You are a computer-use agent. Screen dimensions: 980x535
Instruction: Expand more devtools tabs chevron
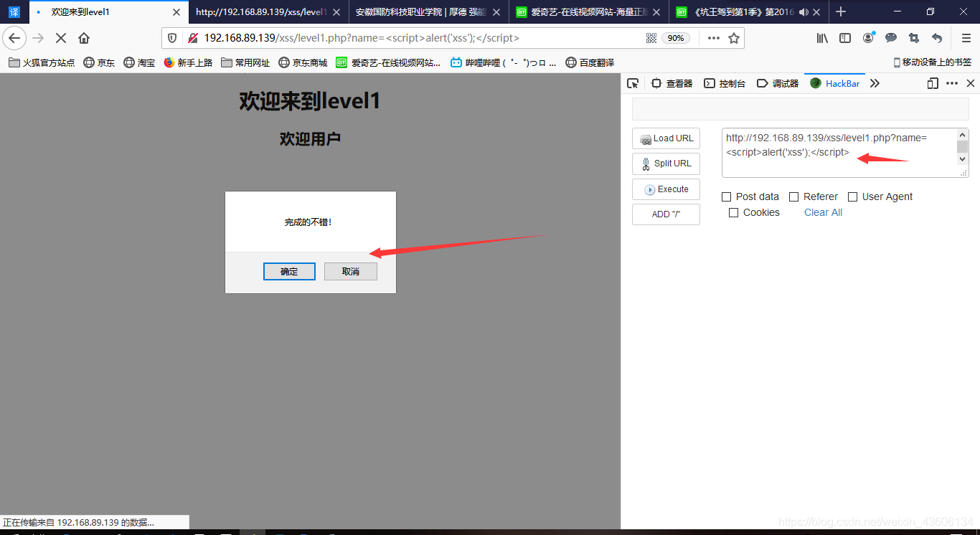click(x=875, y=83)
